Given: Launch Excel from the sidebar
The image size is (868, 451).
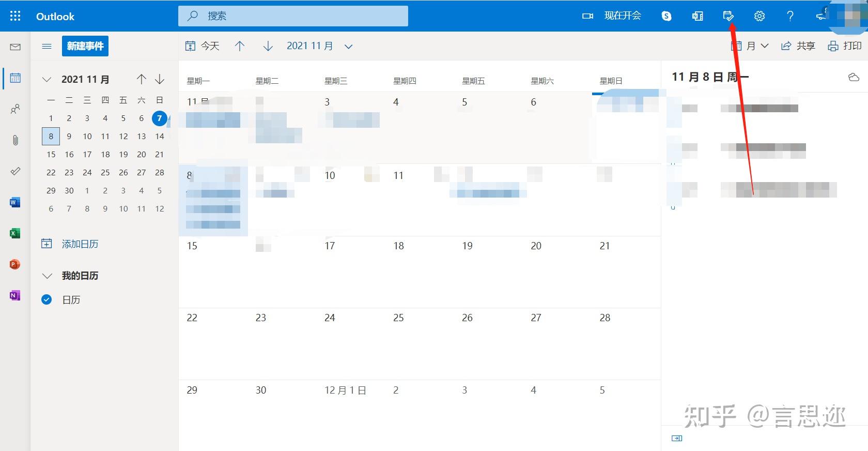Looking at the screenshot, I should click(15, 233).
